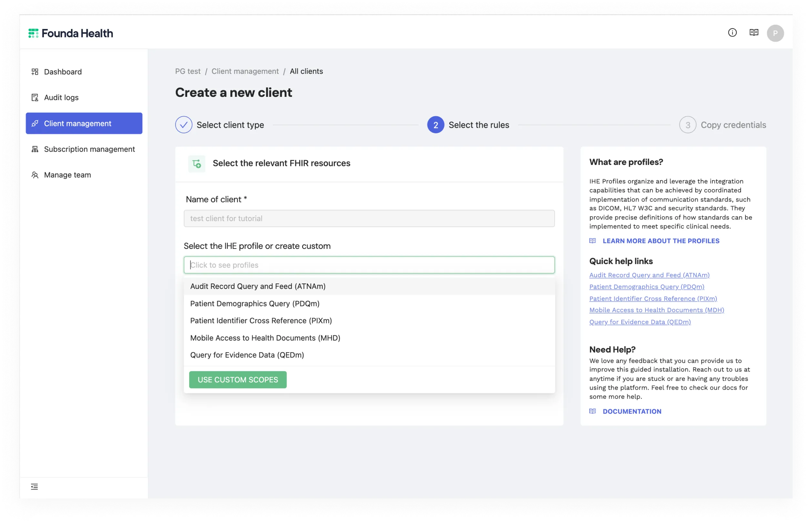Click the Manage team icon
Viewport: 812px width, 523px height.
click(35, 175)
